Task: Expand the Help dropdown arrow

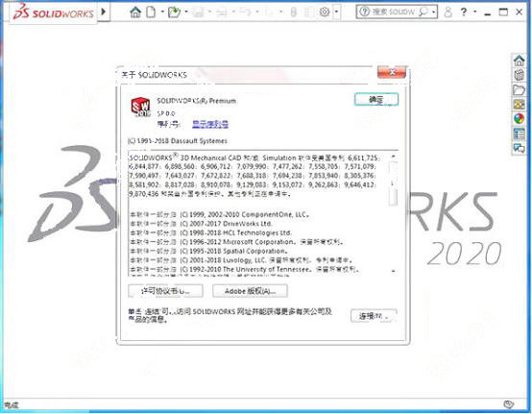Action: pyautogui.click(x=474, y=12)
